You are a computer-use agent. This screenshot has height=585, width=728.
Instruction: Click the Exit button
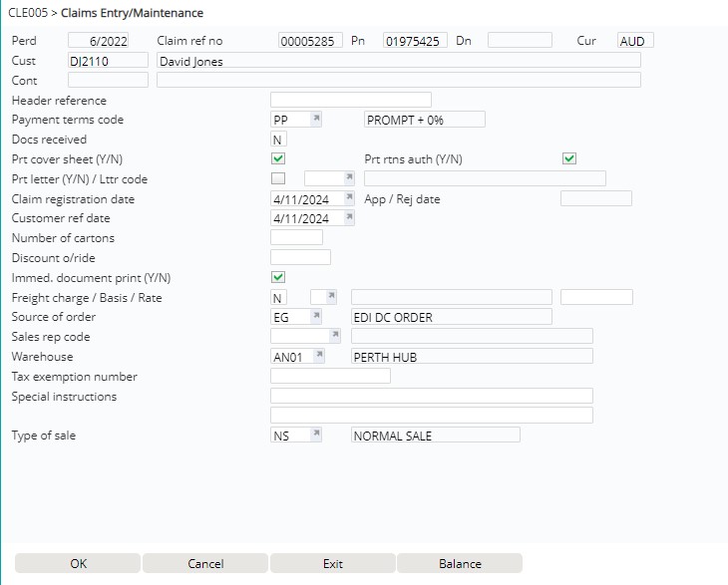pos(333,564)
